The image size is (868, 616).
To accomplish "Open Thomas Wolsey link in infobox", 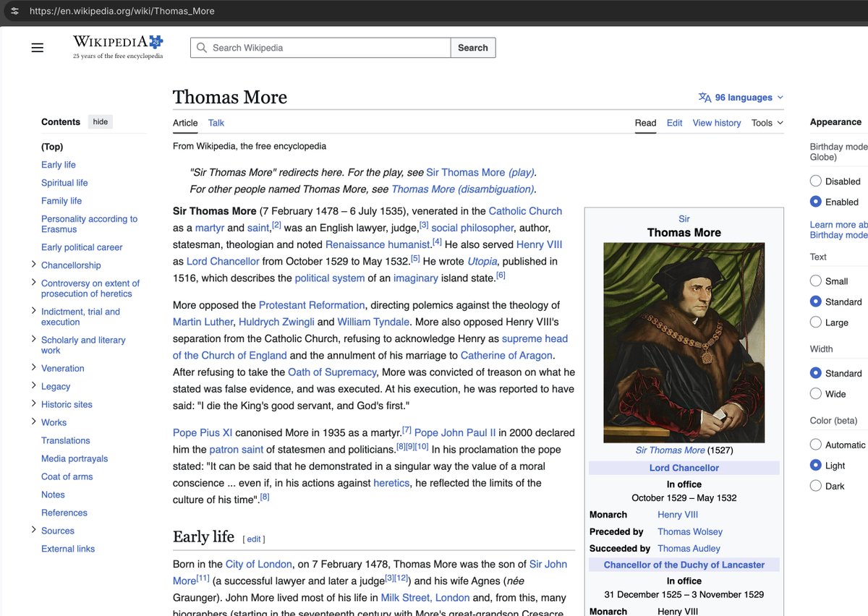I will click(x=690, y=531).
